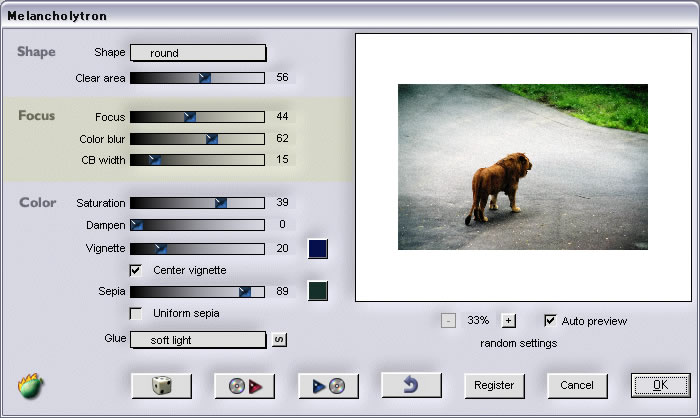This screenshot has height=418, width=700.
Task: Click the Vignette slider track
Action: 197,249
